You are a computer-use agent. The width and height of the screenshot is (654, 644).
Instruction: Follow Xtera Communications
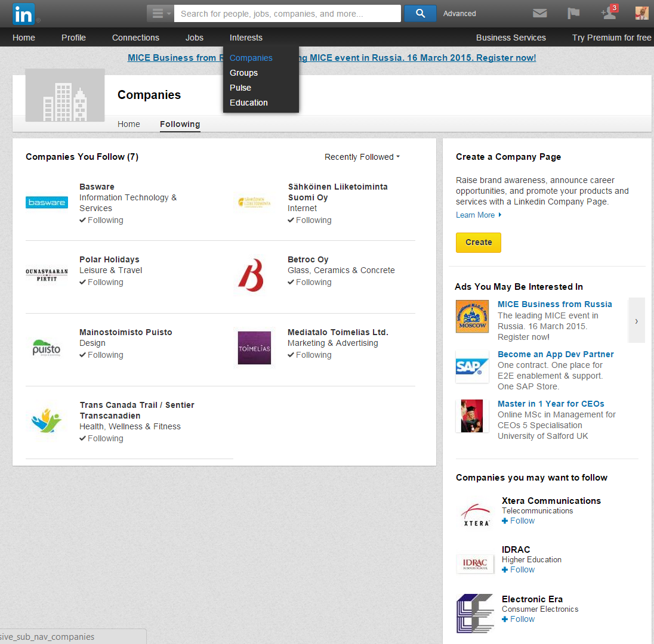518,521
